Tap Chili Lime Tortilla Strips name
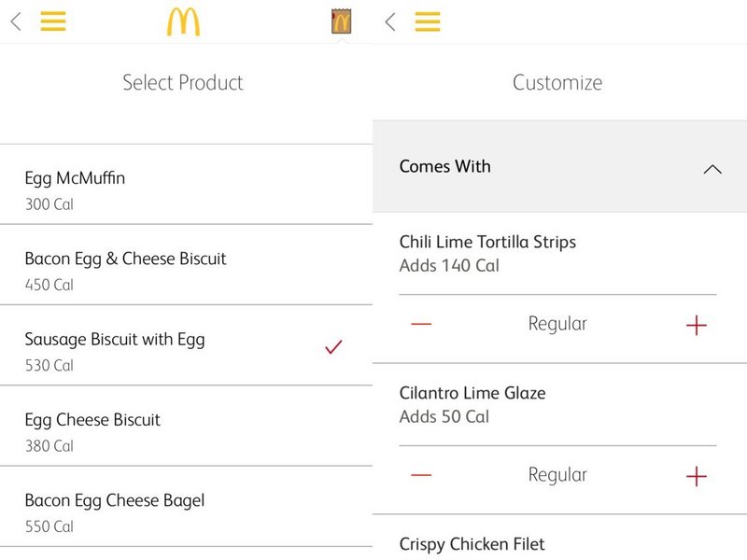This screenshot has height=560, width=747. click(x=487, y=242)
